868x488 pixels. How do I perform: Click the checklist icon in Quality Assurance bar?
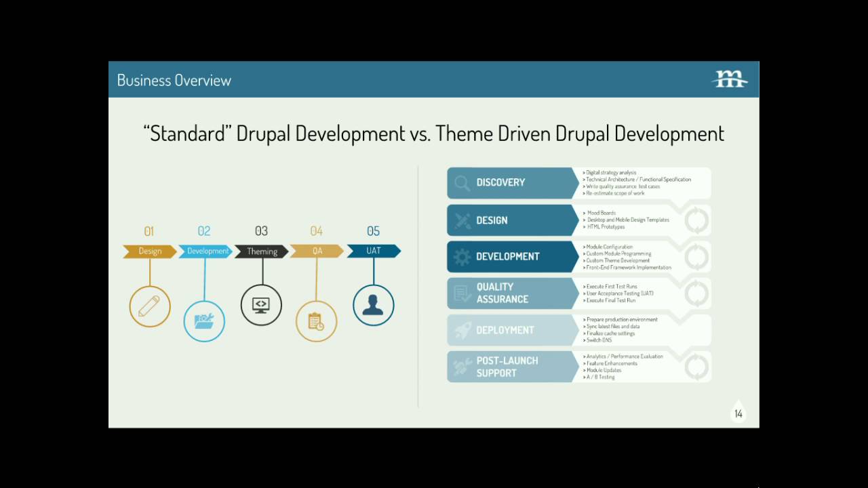tap(462, 293)
